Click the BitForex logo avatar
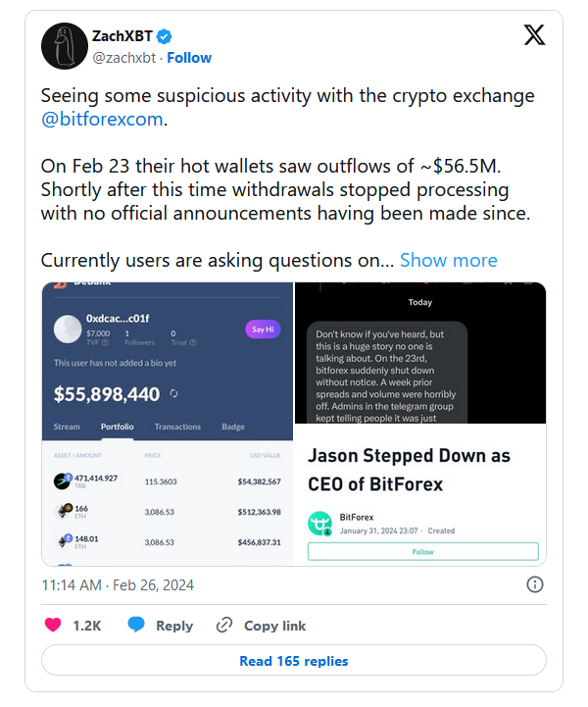 click(x=320, y=523)
